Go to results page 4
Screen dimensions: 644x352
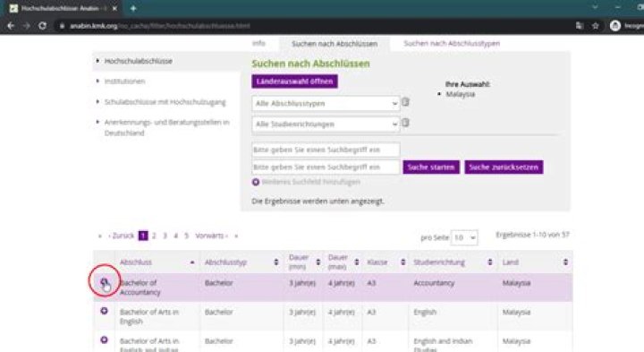click(x=175, y=236)
